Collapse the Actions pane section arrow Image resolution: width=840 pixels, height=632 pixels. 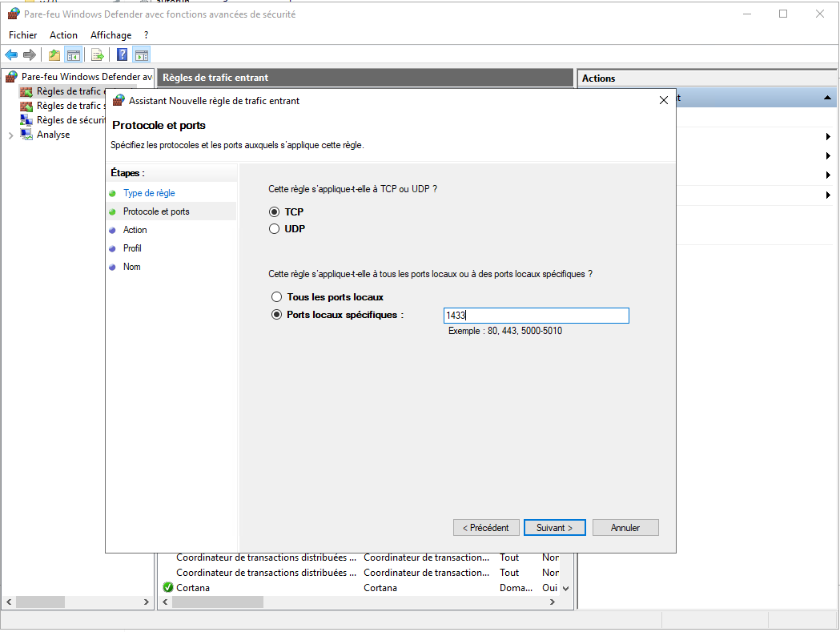827,98
